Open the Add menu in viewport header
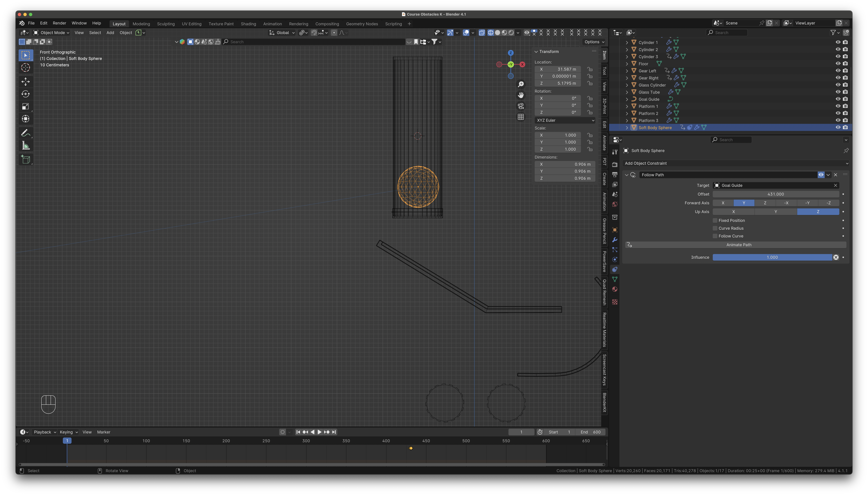 coord(110,33)
